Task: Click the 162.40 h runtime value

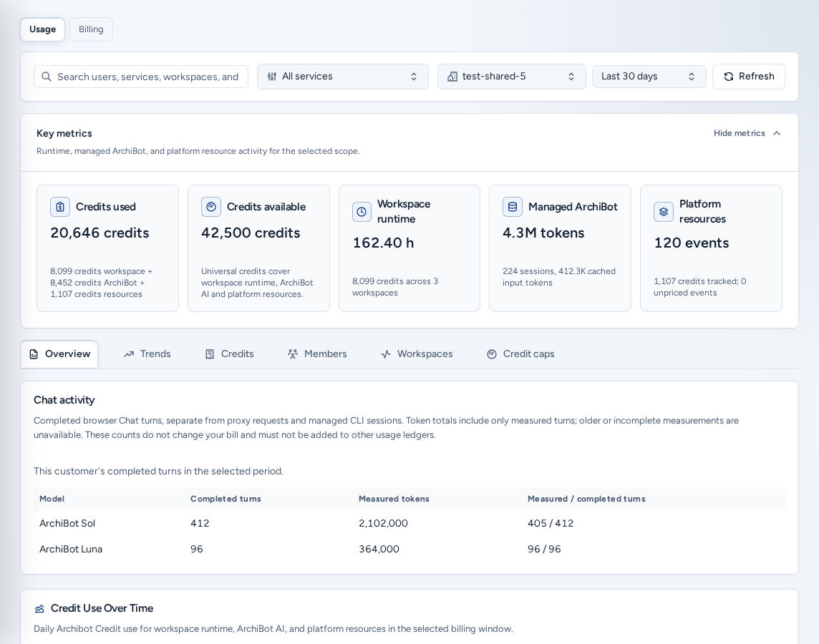Action: point(384,243)
